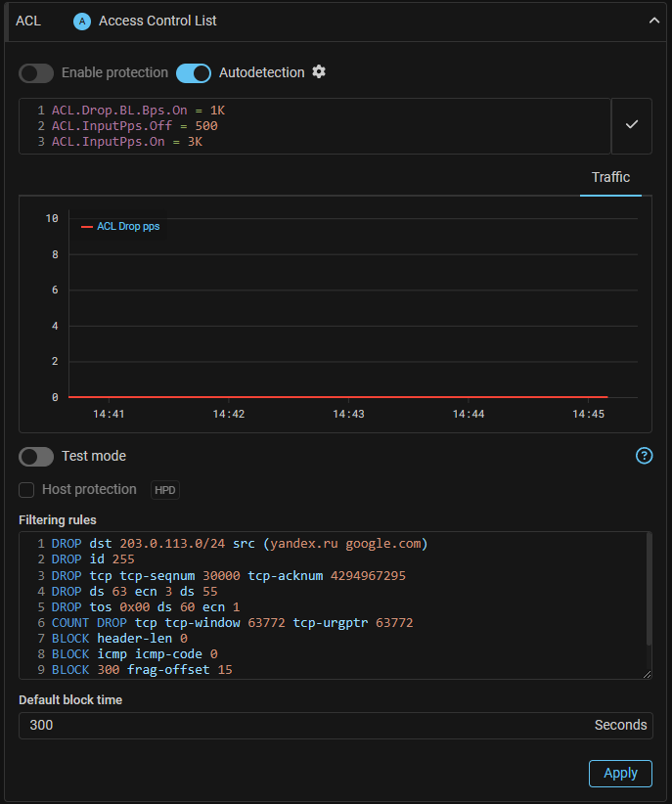Click the ACL.InputPps.On parameter line
This screenshot has width=672, height=804.
(127, 142)
